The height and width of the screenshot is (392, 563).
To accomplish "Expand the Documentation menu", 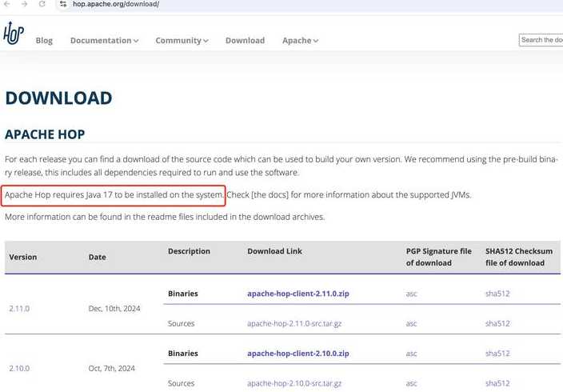I will tap(105, 41).
